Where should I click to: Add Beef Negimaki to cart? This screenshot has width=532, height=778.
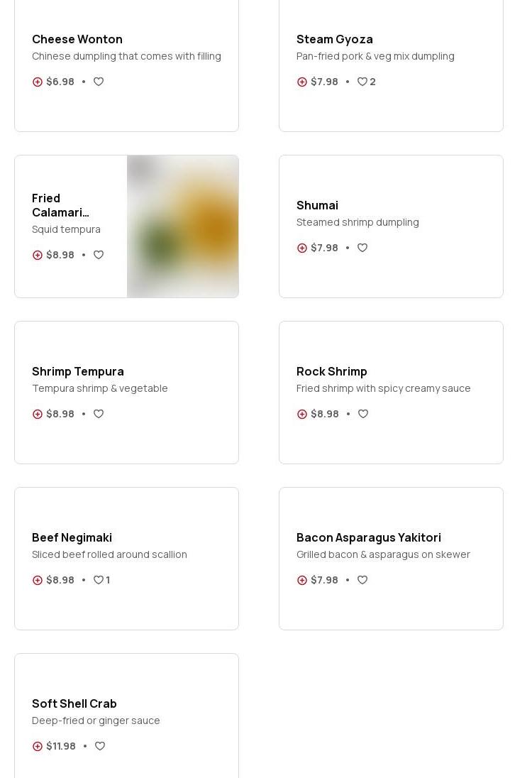coord(38,580)
